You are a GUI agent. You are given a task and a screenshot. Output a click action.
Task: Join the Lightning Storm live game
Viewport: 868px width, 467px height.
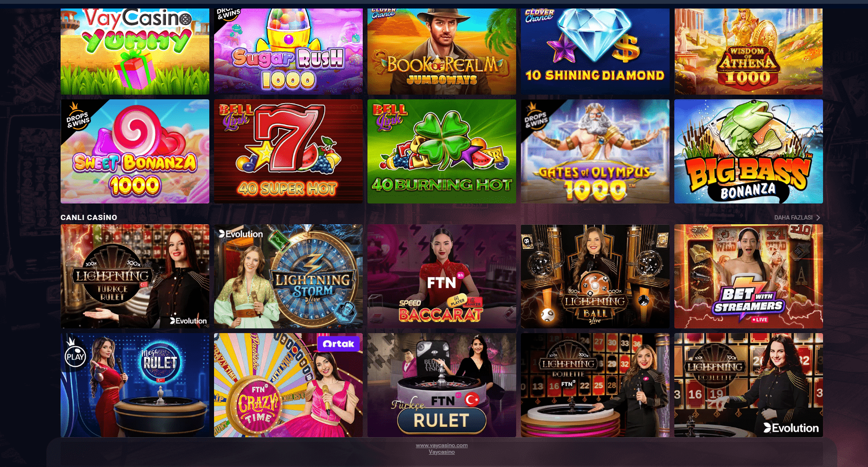(288, 276)
